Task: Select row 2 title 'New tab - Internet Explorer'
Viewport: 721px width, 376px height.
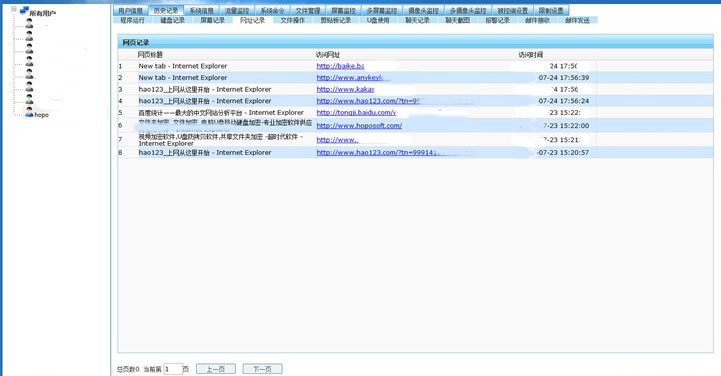Action: point(183,78)
